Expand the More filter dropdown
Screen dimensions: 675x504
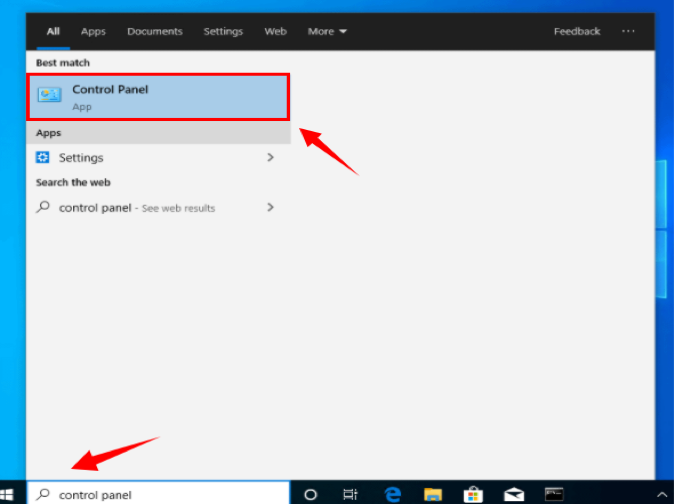(327, 31)
